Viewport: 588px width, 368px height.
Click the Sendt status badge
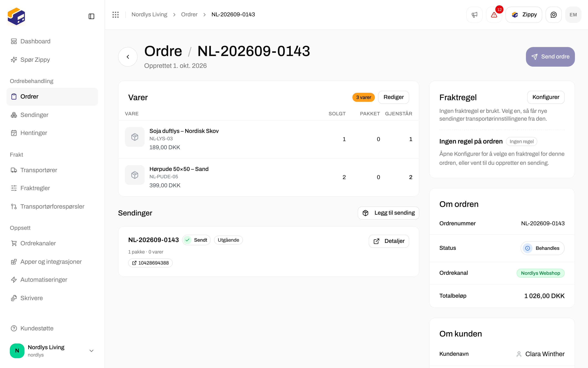click(x=196, y=240)
